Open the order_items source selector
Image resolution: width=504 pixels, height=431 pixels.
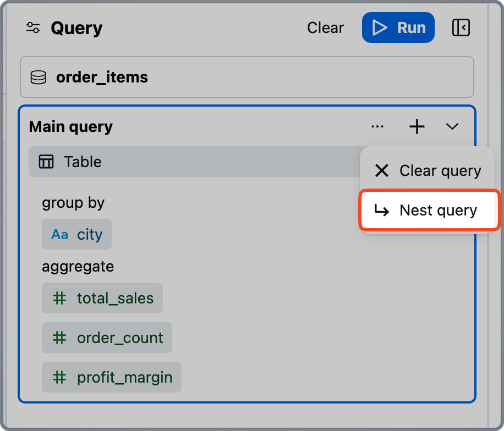coord(246,78)
